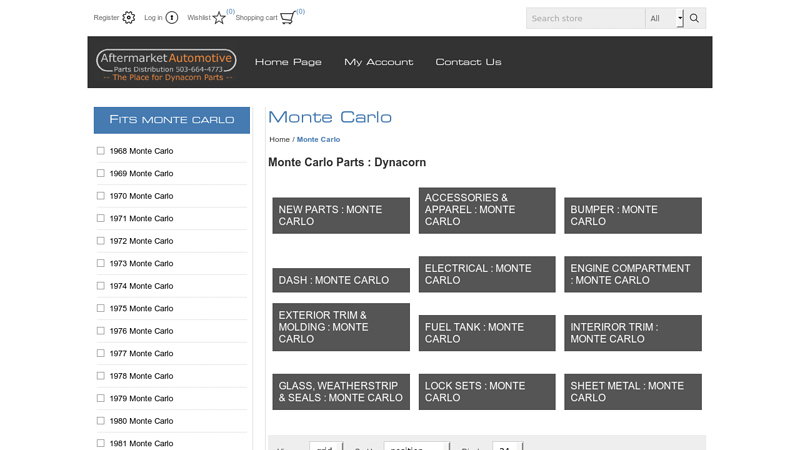Viewport: 800px width, 450px height.
Task: Check the 1978 Monte Carlo box
Action: point(101,376)
